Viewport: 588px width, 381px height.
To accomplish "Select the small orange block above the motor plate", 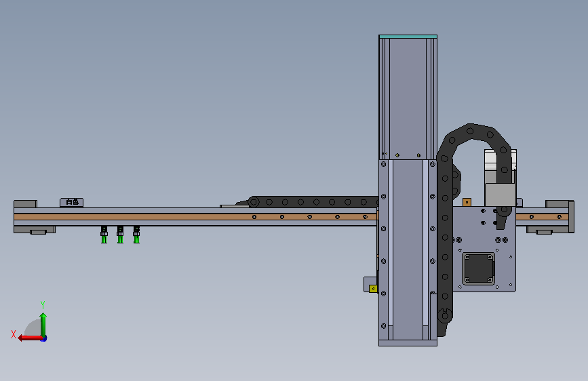I will [x=467, y=203].
